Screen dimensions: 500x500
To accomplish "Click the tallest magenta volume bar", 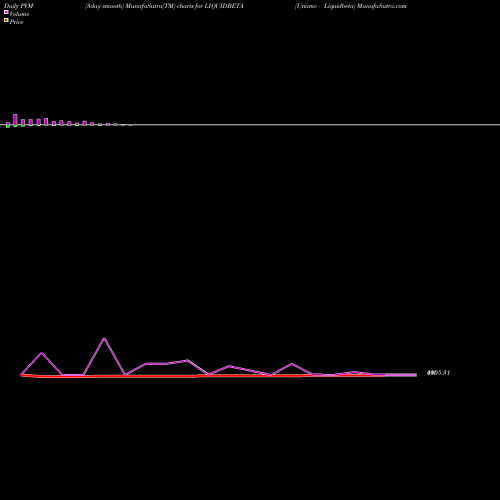I will [x=15, y=120].
